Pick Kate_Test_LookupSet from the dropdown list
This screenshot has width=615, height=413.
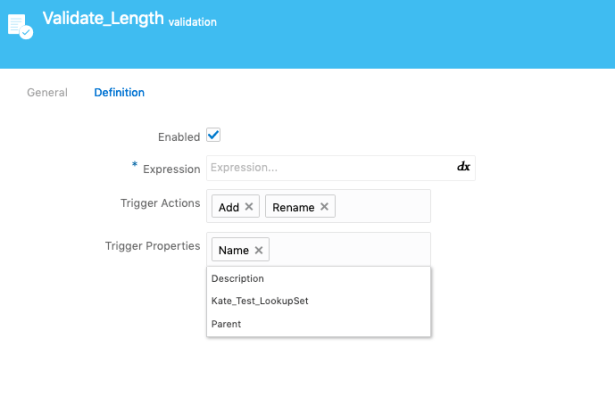259,301
